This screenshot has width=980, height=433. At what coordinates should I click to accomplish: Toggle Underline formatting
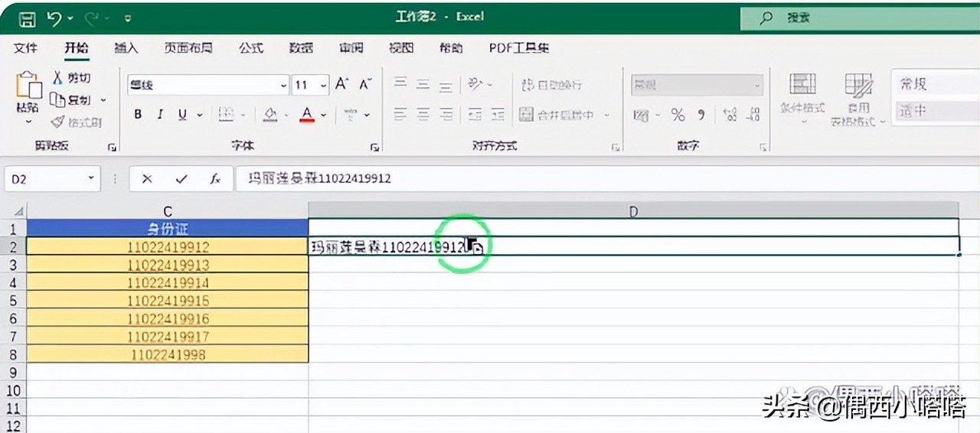pyautogui.click(x=182, y=115)
